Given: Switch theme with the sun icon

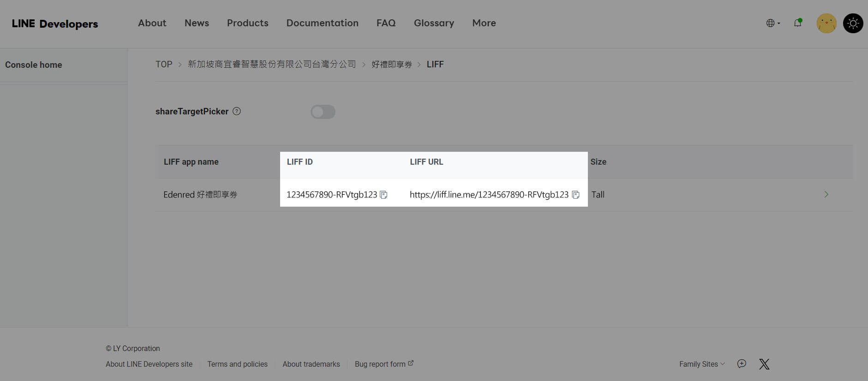Looking at the screenshot, I should [853, 23].
